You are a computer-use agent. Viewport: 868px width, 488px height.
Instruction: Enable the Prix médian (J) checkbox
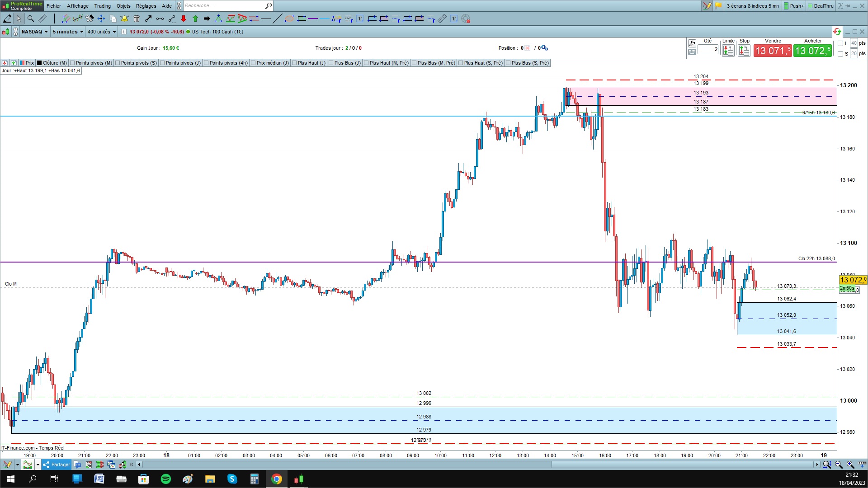253,63
